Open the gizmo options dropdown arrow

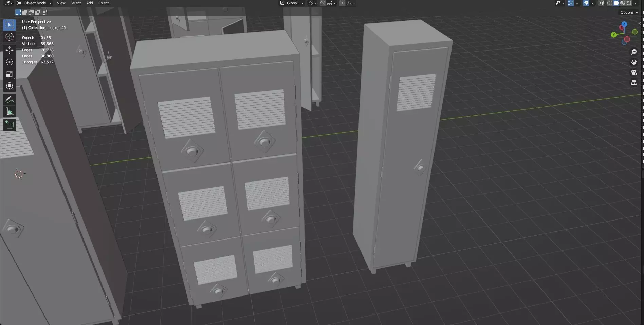click(577, 3)
